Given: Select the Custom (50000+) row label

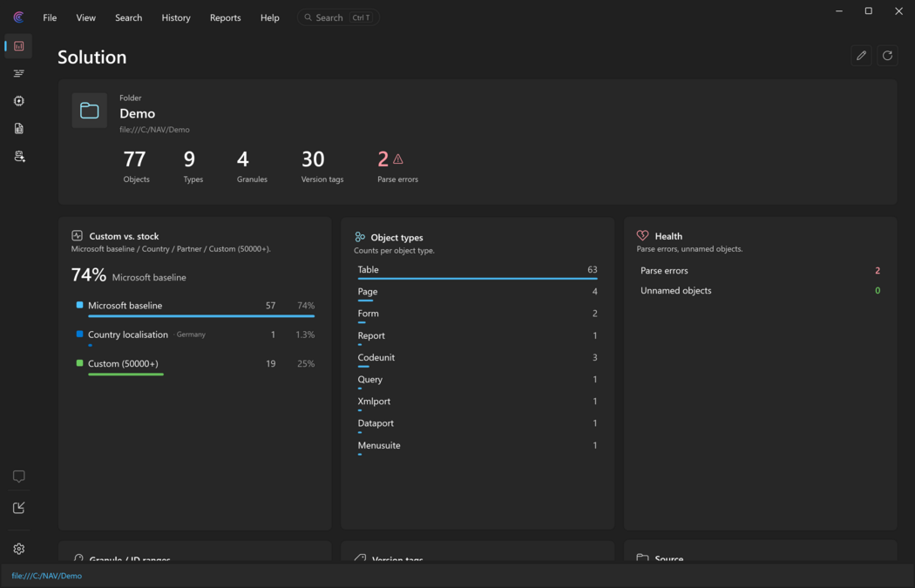Looking at the screenshot, I should pos(123,363).
